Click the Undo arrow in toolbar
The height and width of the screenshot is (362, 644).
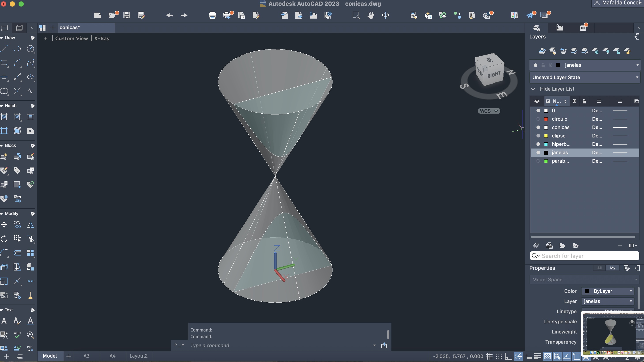[x=170, y=15]
